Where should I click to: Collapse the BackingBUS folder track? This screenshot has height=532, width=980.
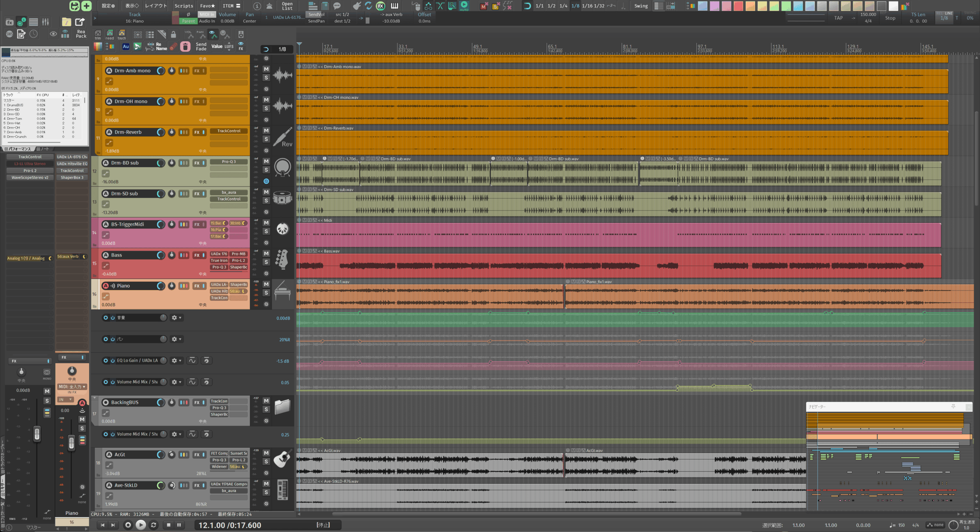(x=95, y=398)
